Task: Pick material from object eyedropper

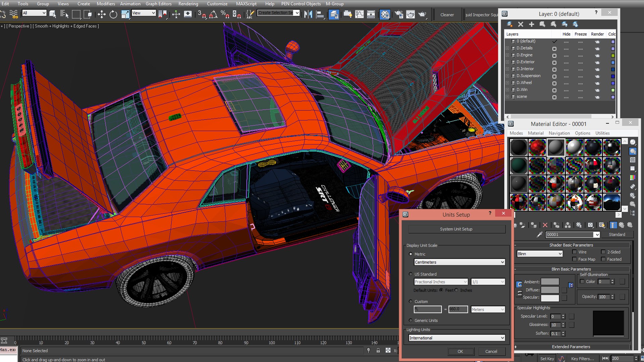Action: [x=539, y=235]
